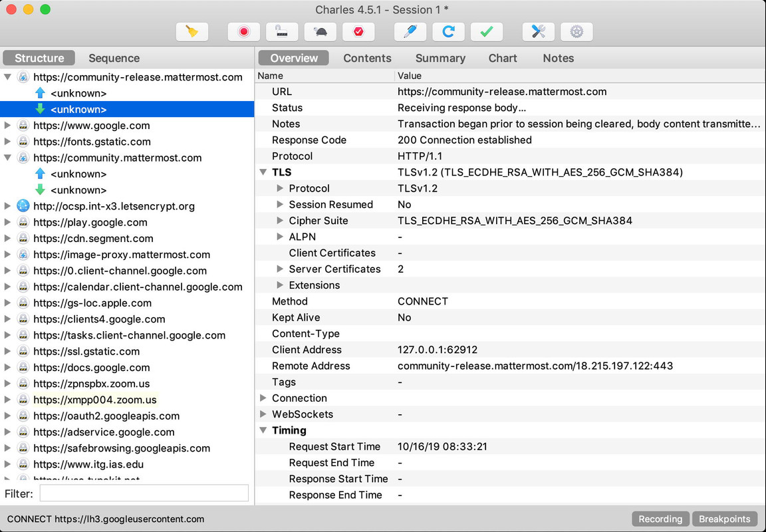Click the broom Clear Session icon
This screenshot has width=766, height=532.
coord(192,32)
